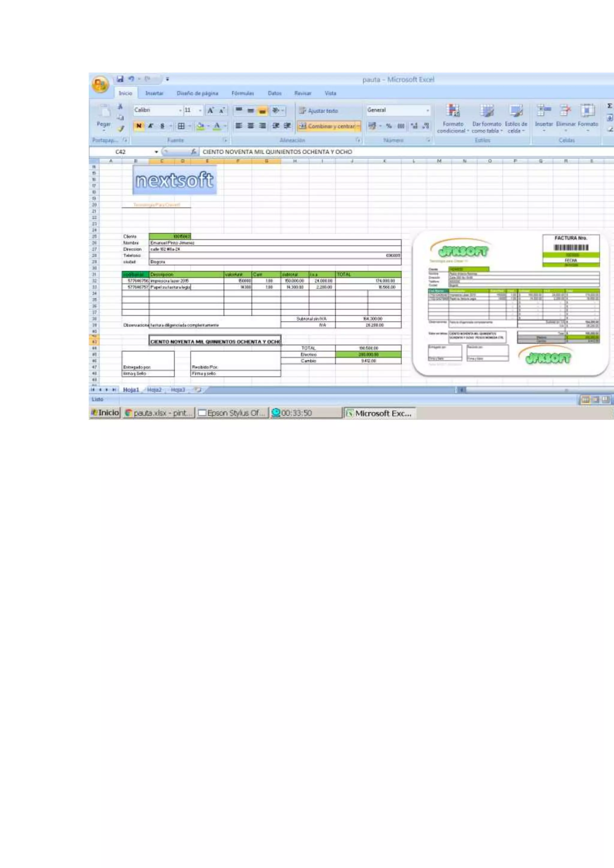Click the Office button orb

point(100,84)
